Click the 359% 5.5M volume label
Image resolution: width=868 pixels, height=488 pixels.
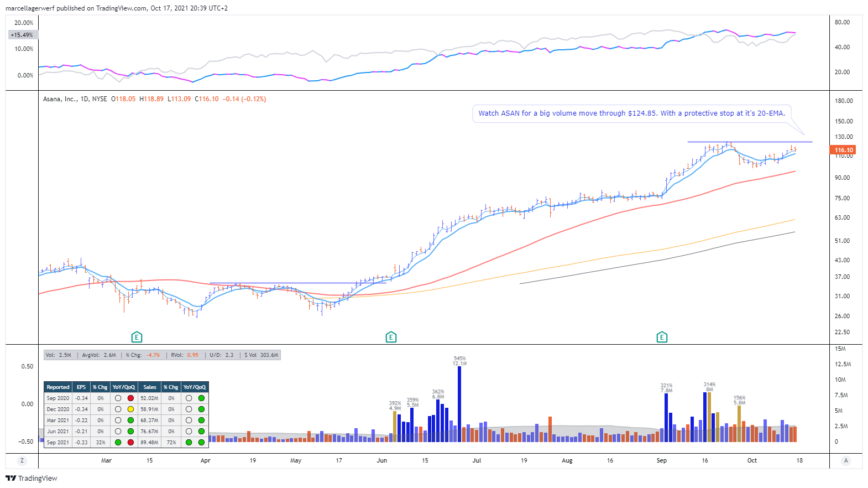pyautogui.click(x=412, y=402)
